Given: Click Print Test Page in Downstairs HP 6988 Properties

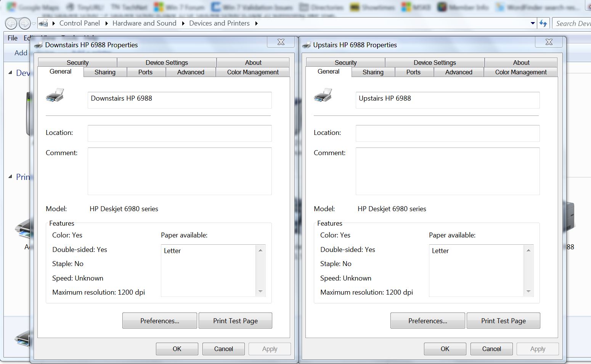Looking at the screenshot, I should click(x=235, y=321).
